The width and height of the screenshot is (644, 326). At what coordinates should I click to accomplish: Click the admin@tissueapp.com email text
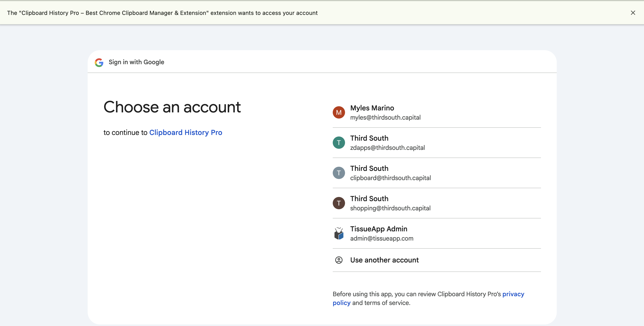click(381, 238)
